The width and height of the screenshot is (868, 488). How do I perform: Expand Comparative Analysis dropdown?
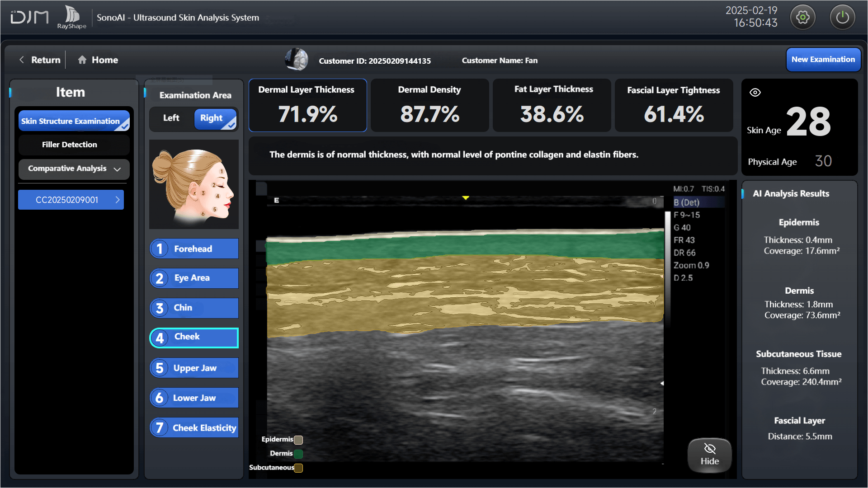click(x=74, y=169)
